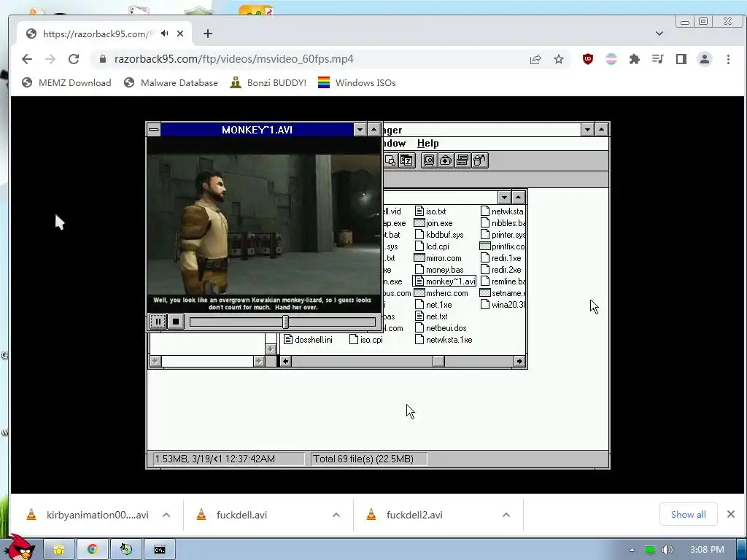Select the razorback95.com browser tab

(x=105, y=34)
